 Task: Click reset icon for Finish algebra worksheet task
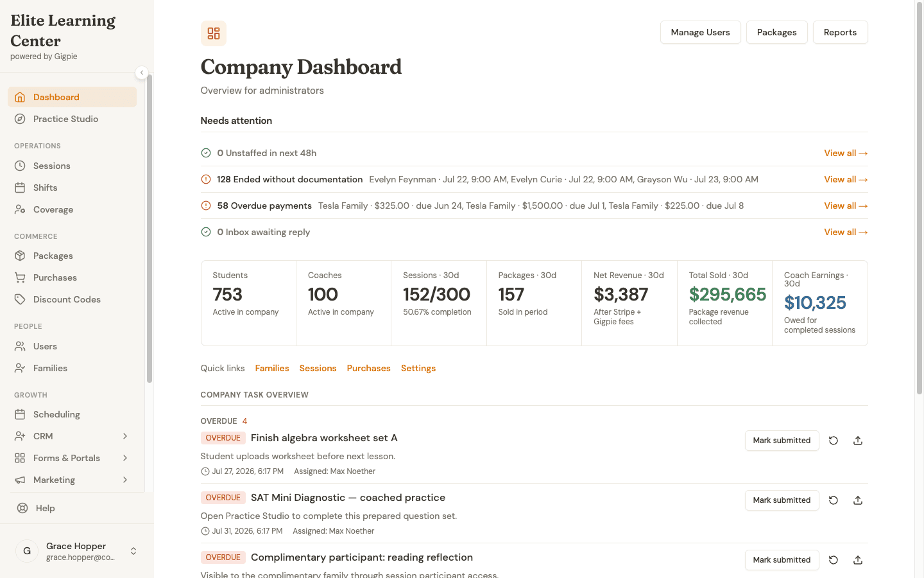834,441
